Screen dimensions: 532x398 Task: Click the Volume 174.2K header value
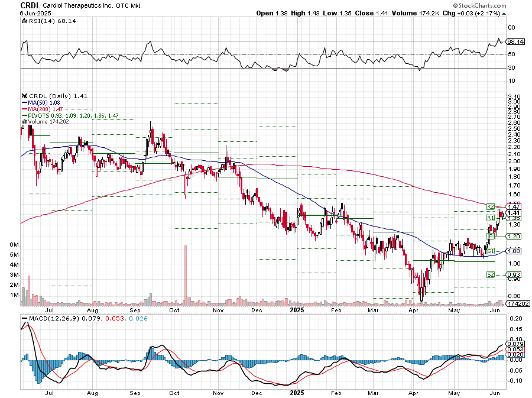point(416,13)
